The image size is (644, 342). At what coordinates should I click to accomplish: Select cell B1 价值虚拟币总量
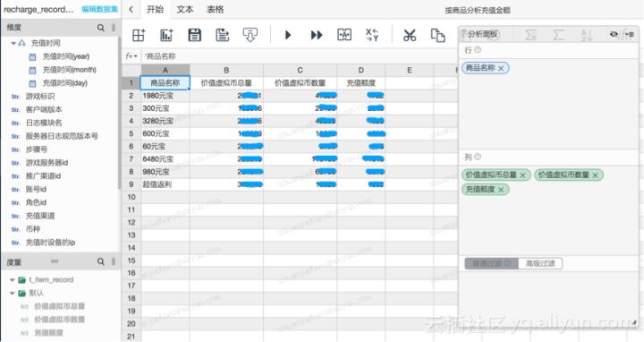226,83
